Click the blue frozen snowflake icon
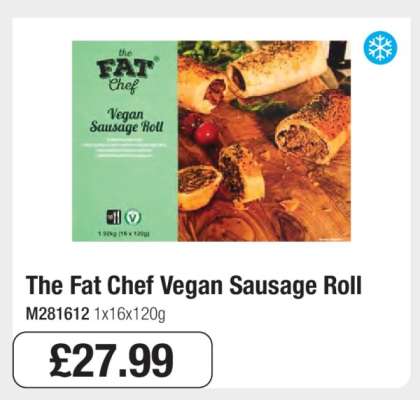 380,48
